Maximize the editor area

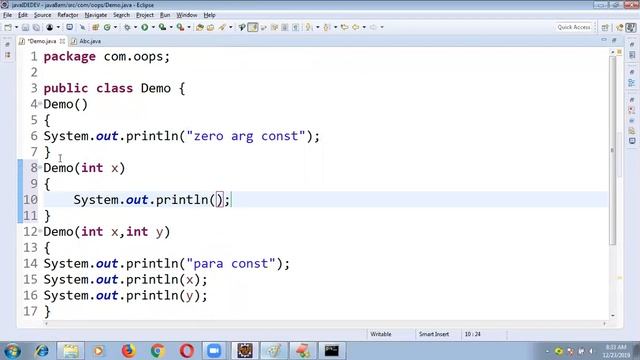pyautogui.click(x=614, y=40)
